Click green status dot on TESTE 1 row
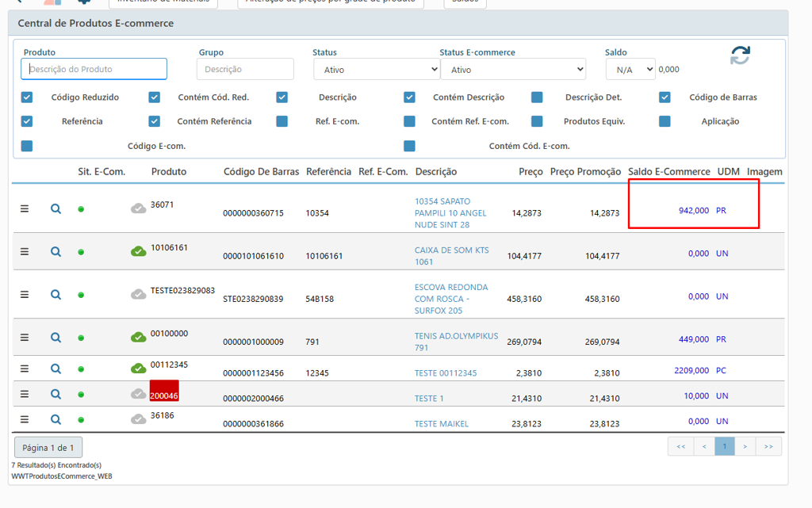812x508 pixels. (x=81, y=395)
